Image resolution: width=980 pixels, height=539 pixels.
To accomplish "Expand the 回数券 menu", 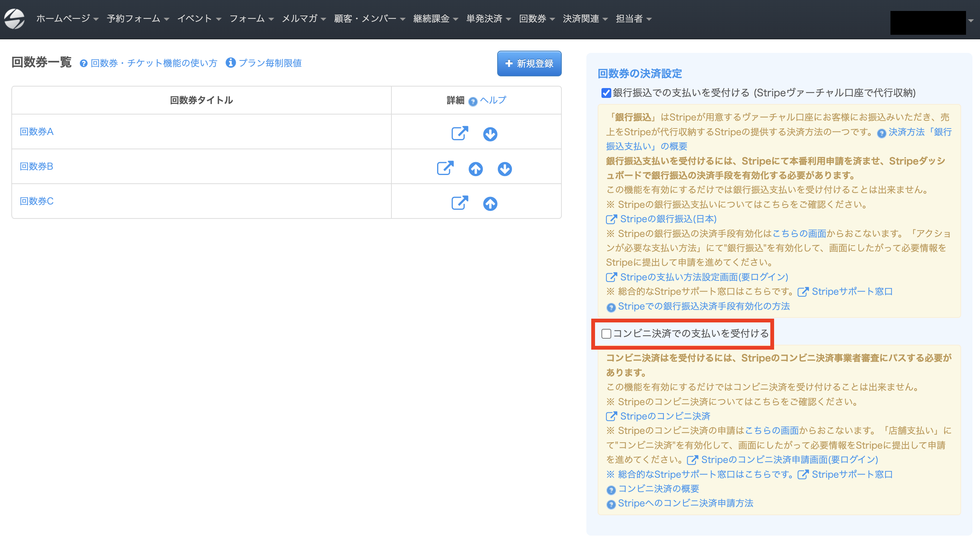I will (x=537, y=18).
